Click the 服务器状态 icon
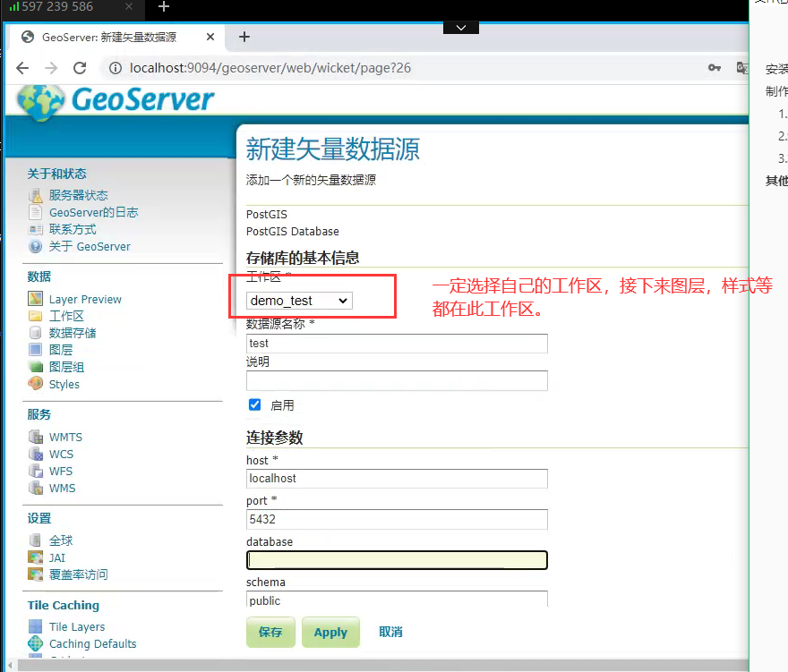 coord(35,195)
